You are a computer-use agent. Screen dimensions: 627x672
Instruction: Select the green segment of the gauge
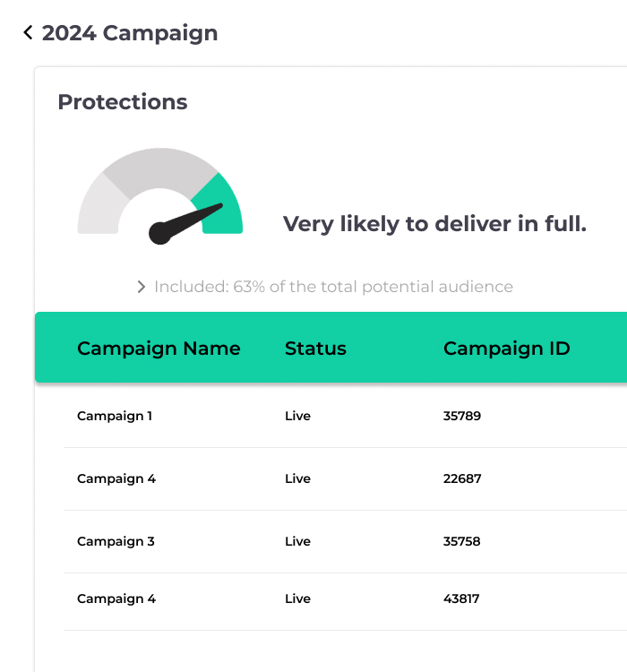tap(220, 205)
